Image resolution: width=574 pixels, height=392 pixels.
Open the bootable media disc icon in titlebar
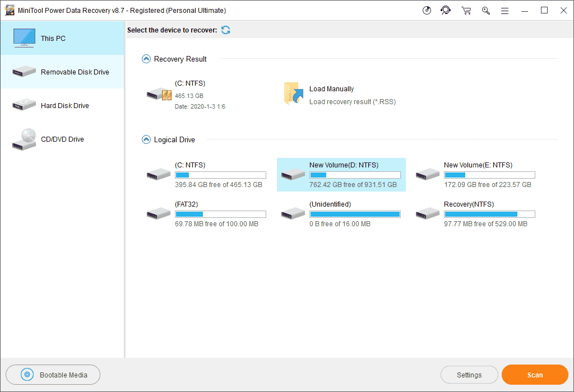pos(427,10)
